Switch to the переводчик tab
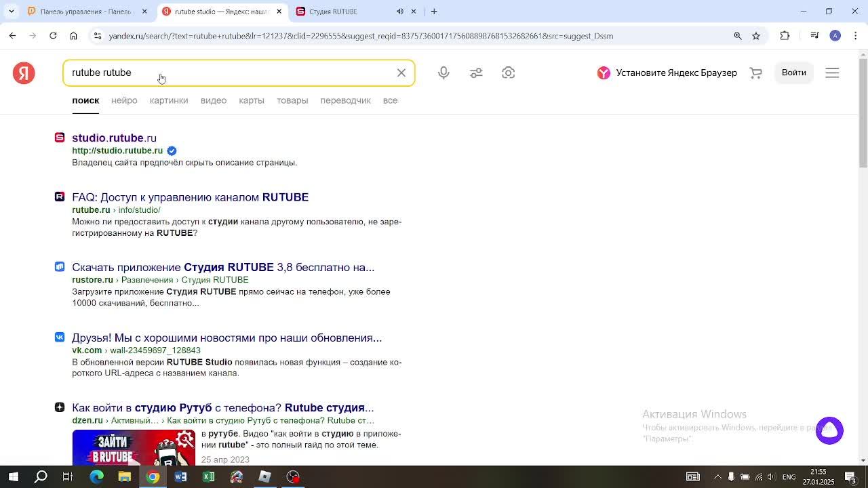Screen dimensions: 868x488 [x=345, y=100]
